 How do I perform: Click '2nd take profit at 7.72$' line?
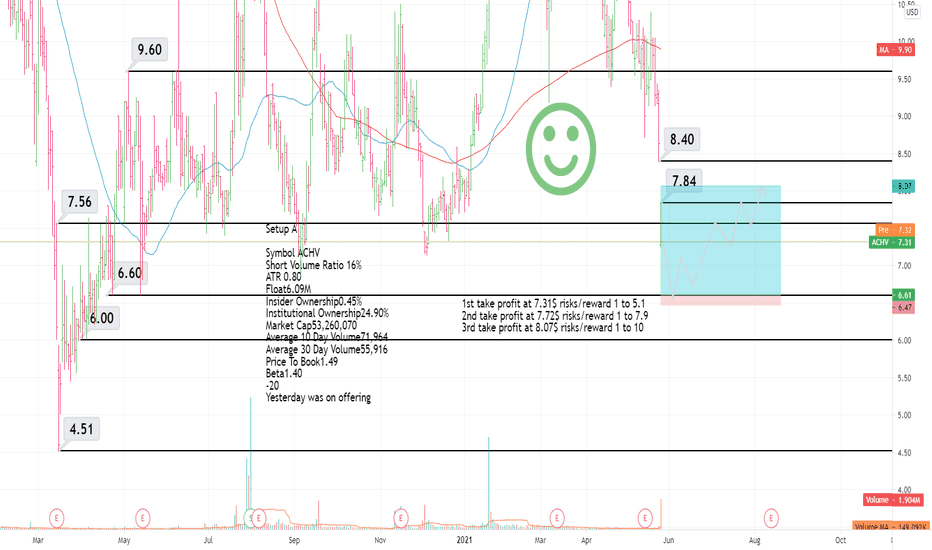point(555,316)
